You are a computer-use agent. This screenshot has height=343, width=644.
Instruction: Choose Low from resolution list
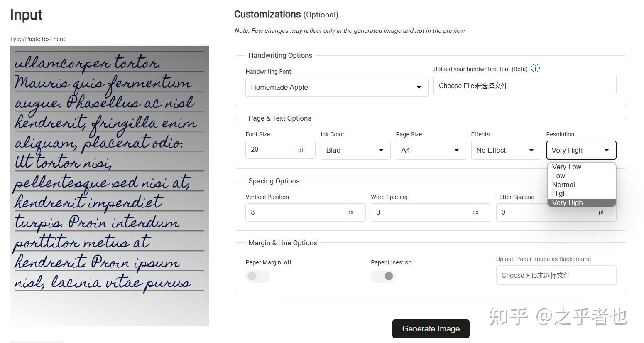pyautogui.click(x=559, y=175)
